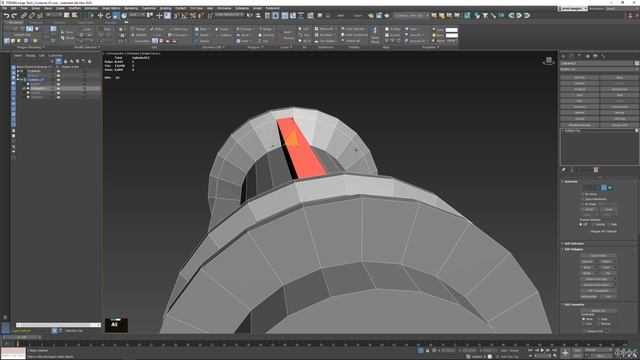Click the Grow selection button
Screen dimensions: 640x360
608,209
